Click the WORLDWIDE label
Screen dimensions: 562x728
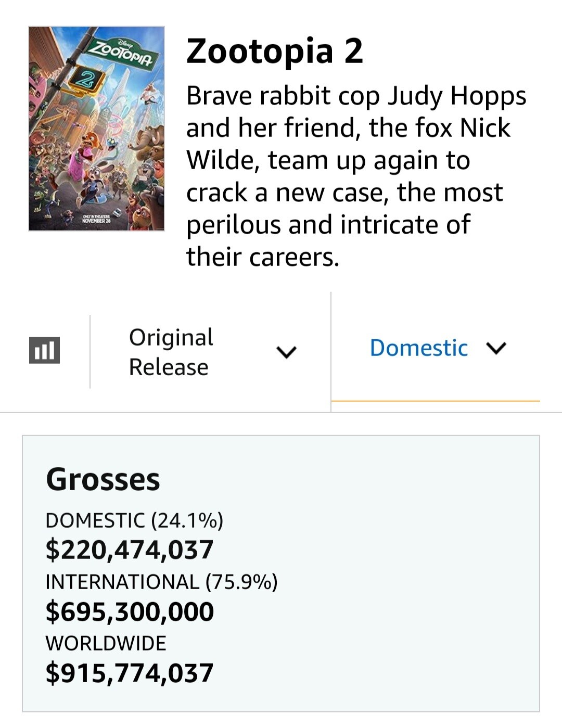(106, 643)
